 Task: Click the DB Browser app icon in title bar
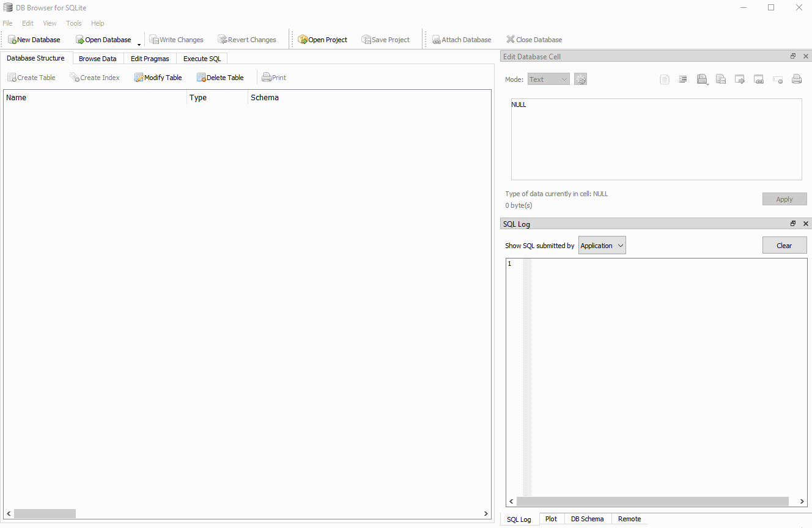click(x=8, y=7)
